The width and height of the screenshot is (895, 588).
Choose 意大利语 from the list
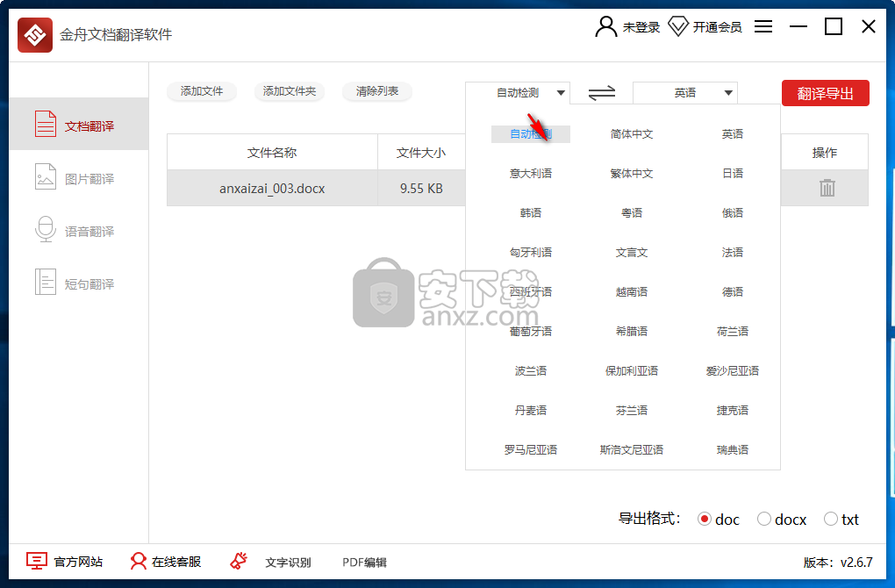tap(530, 174)
